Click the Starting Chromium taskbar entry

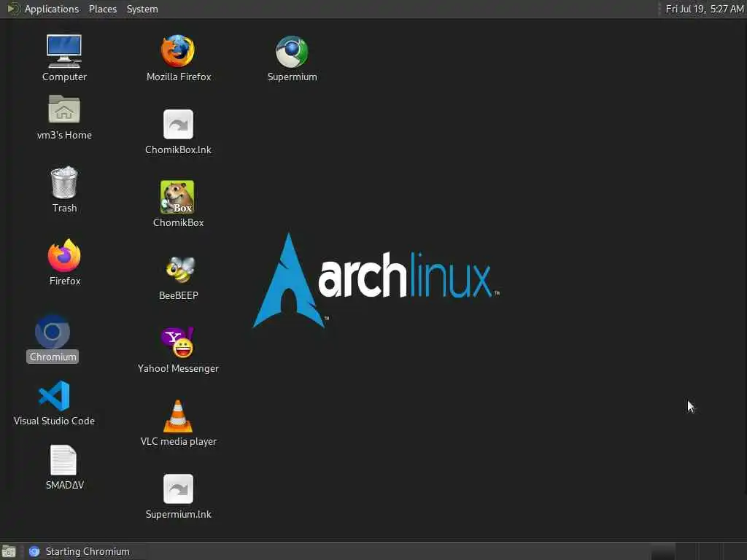click(x=86, y=551)
